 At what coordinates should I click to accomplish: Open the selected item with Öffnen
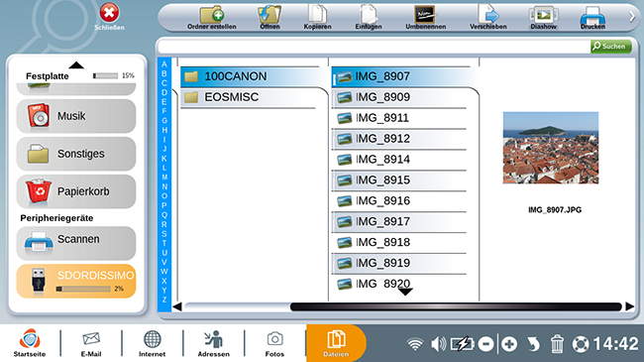(269, 18)
